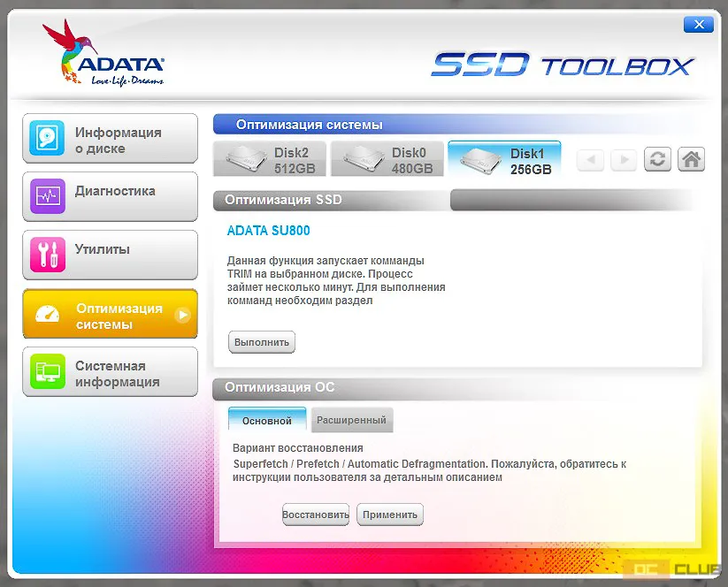
Task: Click the play arrow on Оптимизация системы
Action: coord(183,315)
